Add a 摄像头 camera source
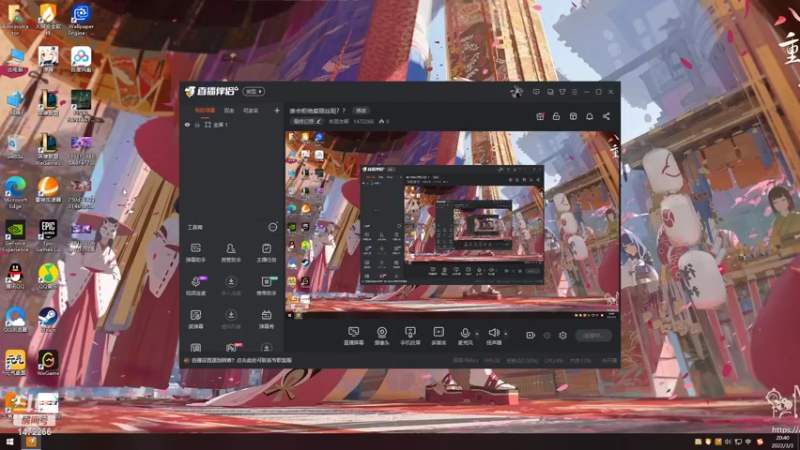Image resolution: width=800 pixels, height=450 pixels. point(382,336)
